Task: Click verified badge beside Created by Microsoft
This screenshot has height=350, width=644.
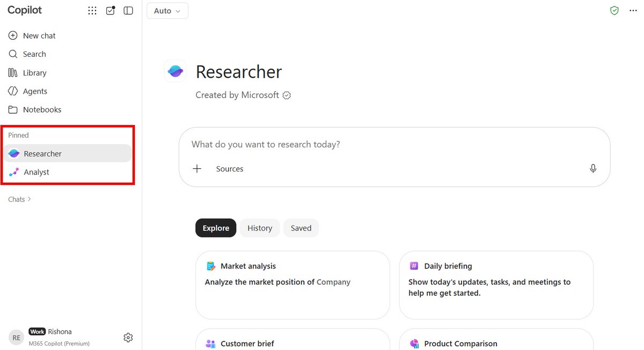Action: [x=287, y=95]
